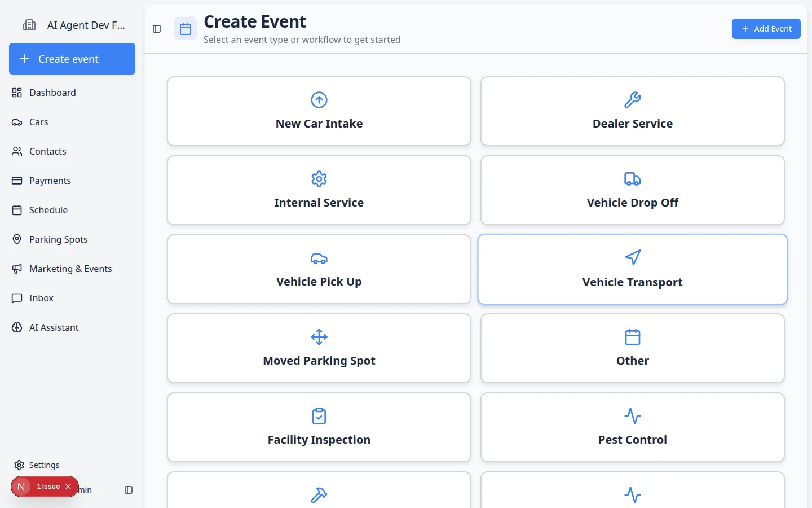Click the pulse icon above Pest Control
Image resolution: width=812 pixels, height=508 pixels.
click(633, 416)
